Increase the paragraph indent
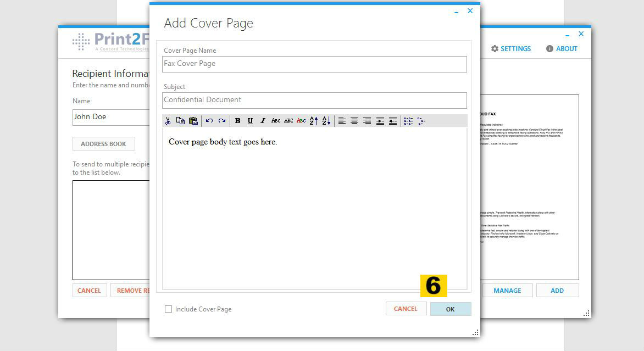The height and width of the screenshot is (351, 644). click(x=380, y=121)
